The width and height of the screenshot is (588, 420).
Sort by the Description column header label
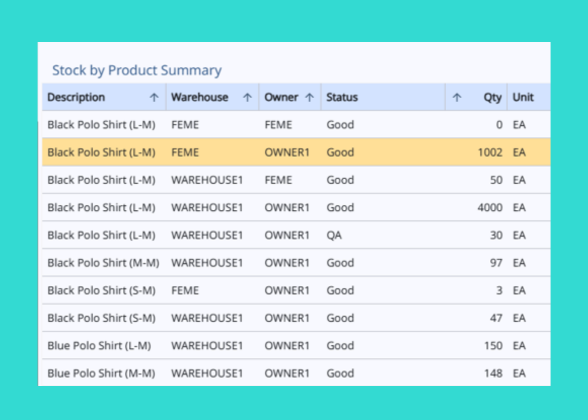(x=76, y=97)
